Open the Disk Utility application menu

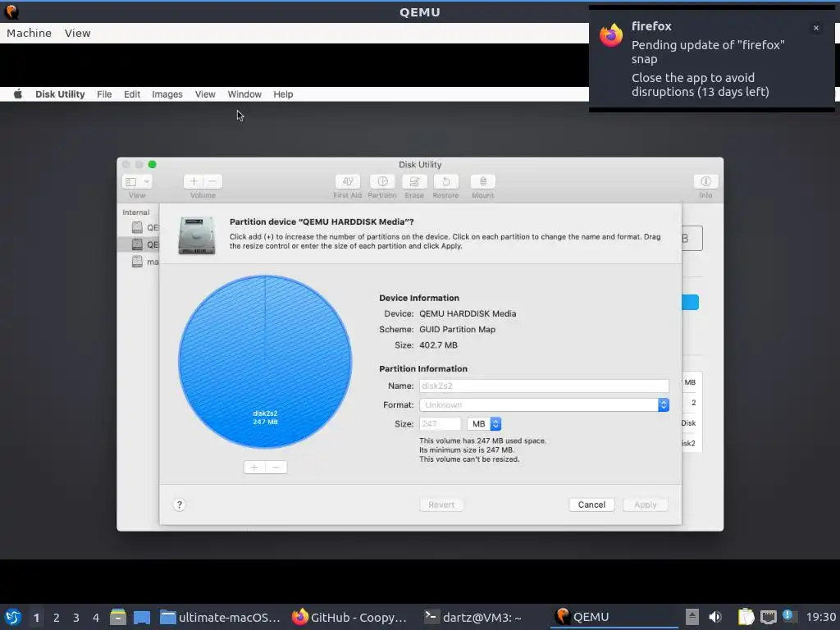pos(60,94)
